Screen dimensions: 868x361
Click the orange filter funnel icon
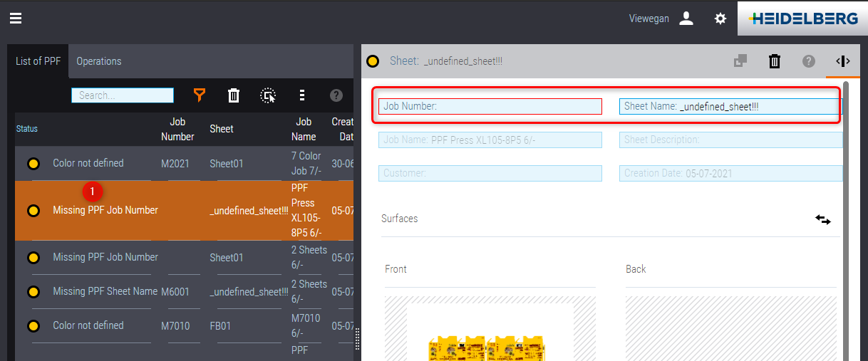click(200, 95)
